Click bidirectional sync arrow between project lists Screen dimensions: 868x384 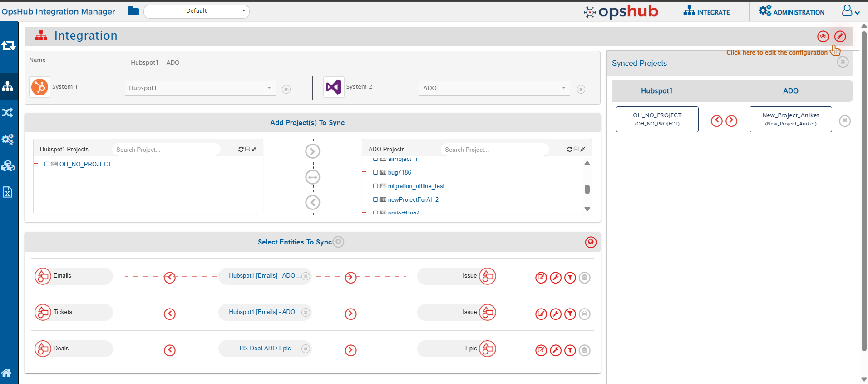tap(312, 177)
